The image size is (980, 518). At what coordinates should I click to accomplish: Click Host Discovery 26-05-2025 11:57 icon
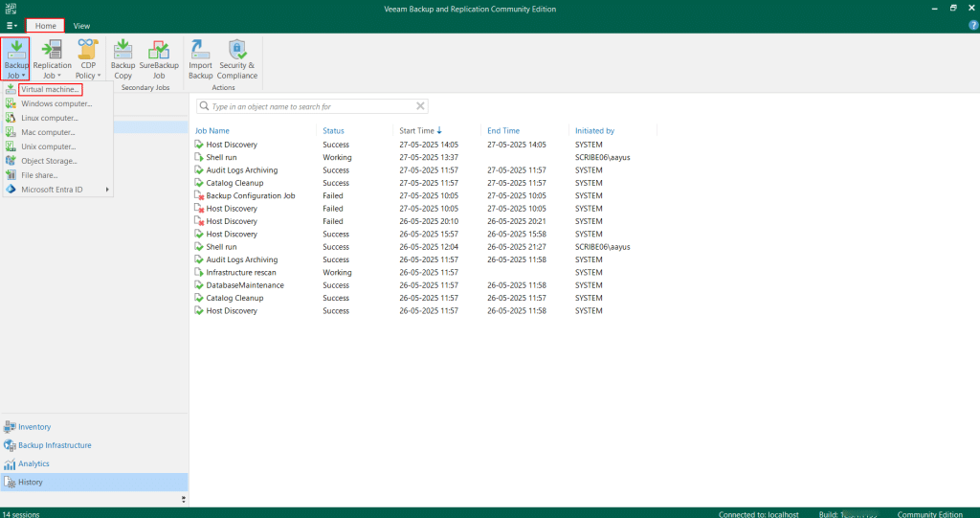(199, 311)
